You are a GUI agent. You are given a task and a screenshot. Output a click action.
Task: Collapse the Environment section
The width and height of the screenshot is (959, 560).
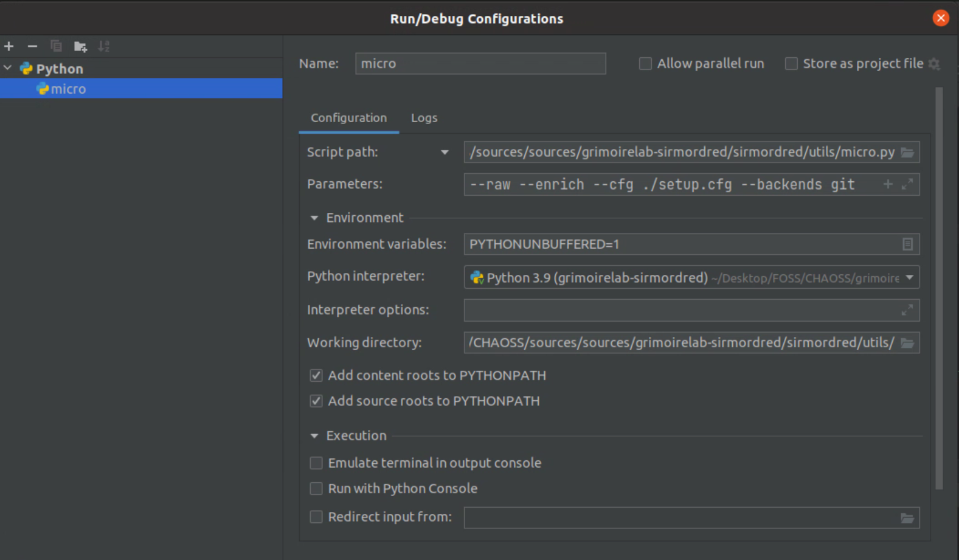click(314, 218)
